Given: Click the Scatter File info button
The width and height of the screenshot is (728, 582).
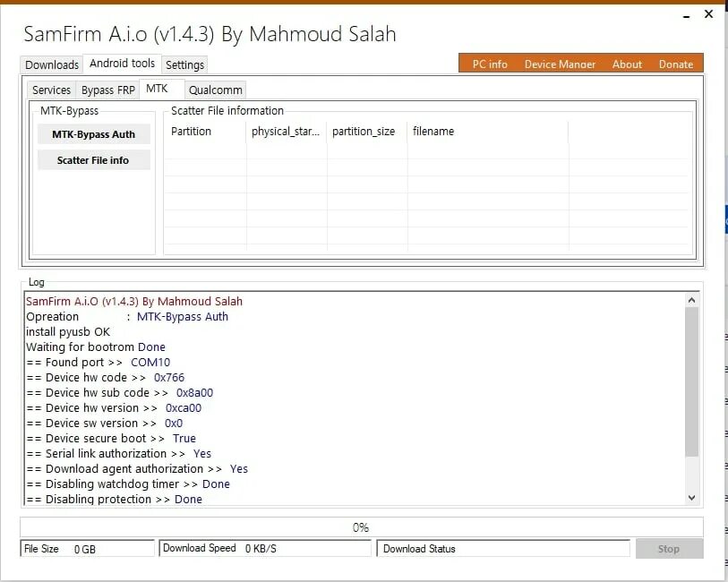Looking at the screenshot, I should pyautogui.click(x=94, y=160).
